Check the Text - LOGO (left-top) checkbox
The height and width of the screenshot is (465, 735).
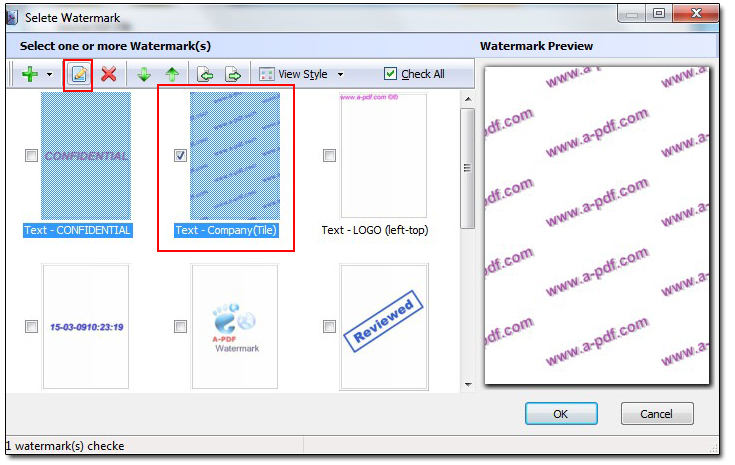click(x=330, y=155)
